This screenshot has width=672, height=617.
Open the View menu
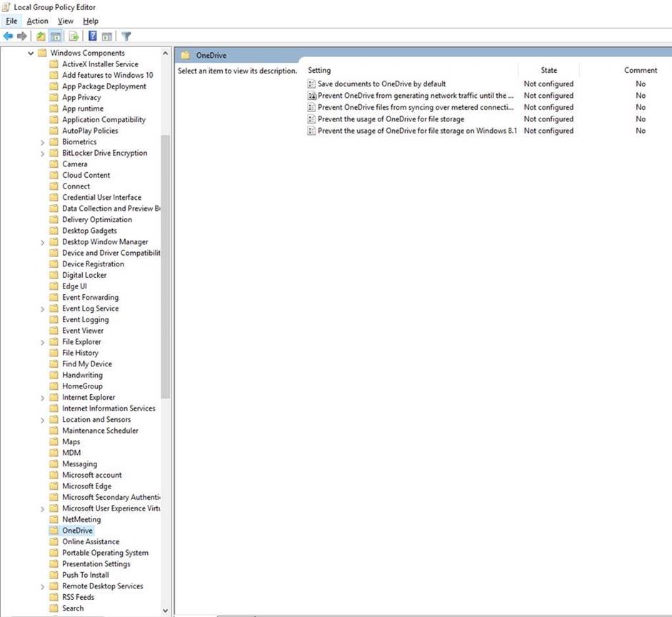[66, 21]
